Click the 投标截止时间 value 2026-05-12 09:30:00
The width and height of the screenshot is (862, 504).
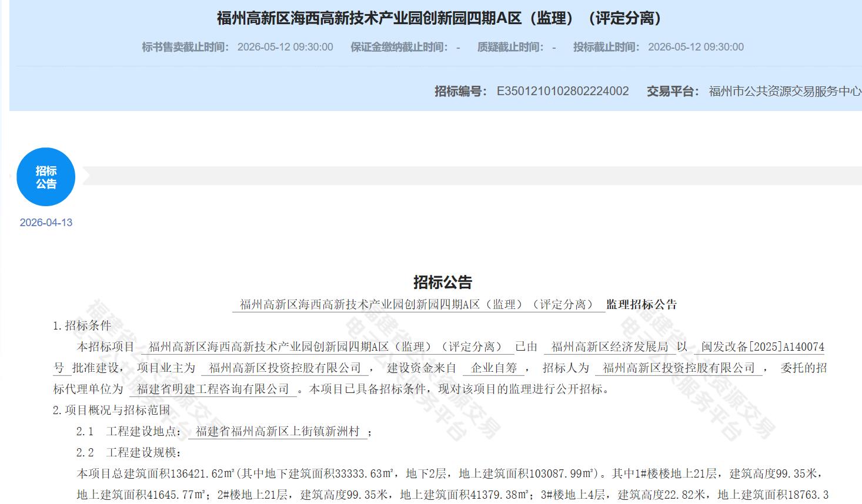pyautogui.click(x=696, y=47)
